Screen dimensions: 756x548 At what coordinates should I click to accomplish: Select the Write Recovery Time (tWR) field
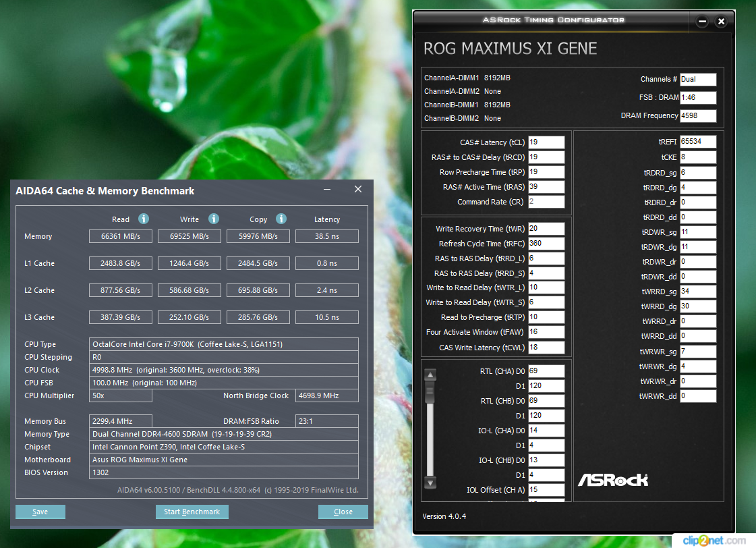[x=546, y=229]
